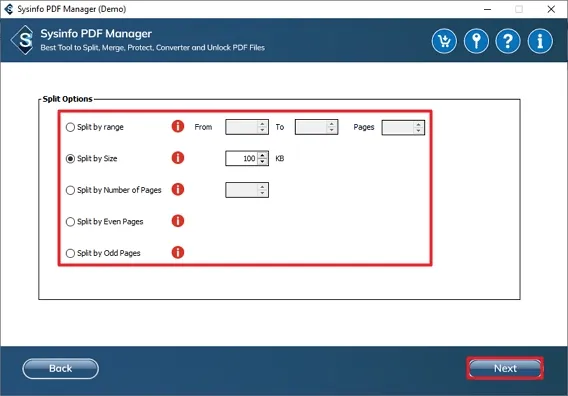Show the About info icon in header
The width and height of the screenshot is (568, 396).
(540, 41)
